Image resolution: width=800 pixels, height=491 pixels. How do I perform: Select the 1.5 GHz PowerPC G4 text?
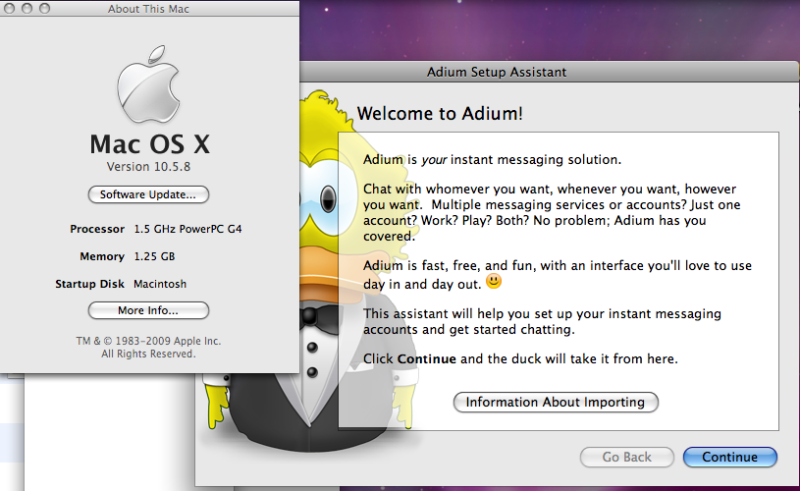click(188, 229)
